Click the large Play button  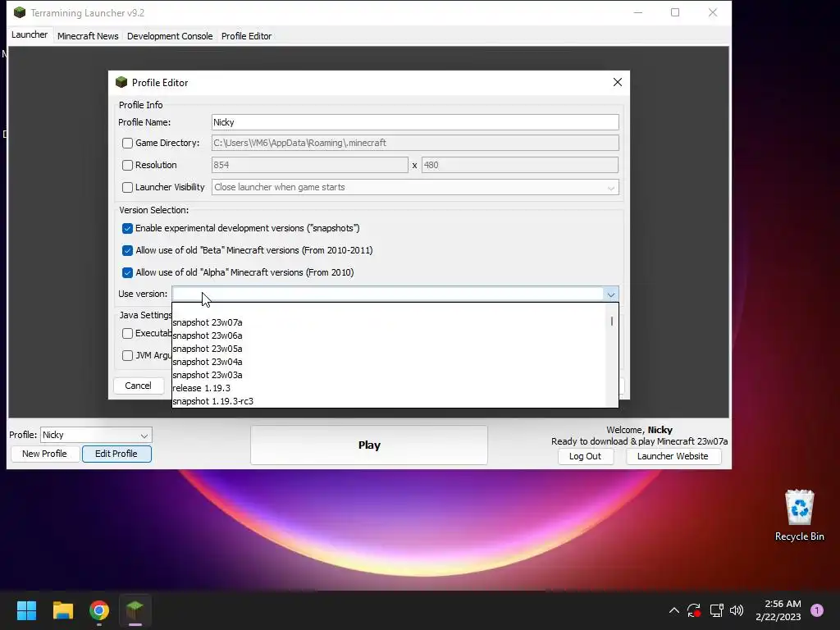click(x=369, y=445)
